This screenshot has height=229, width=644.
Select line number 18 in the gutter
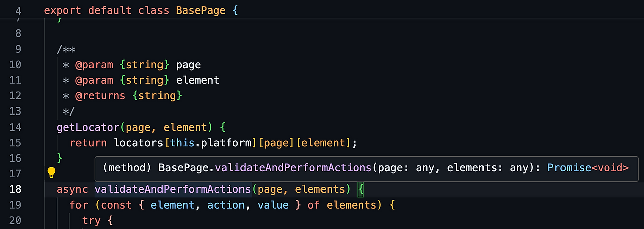click(x=15, y=189)
